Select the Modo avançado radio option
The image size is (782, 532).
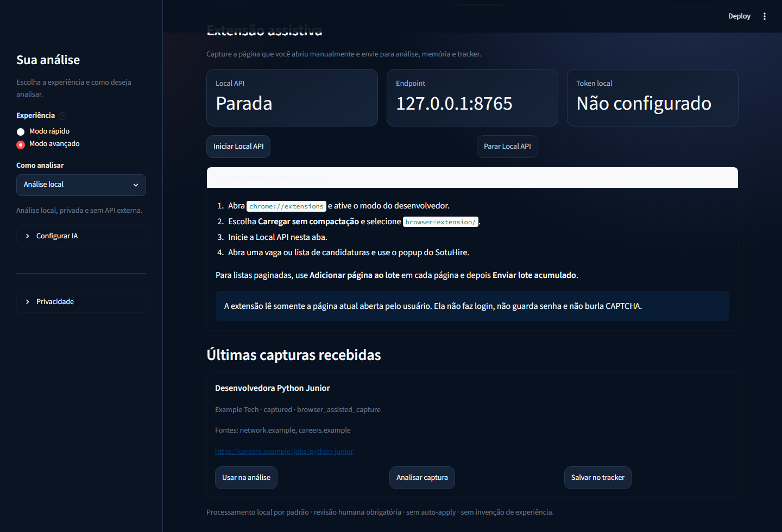tap(48, 144)
